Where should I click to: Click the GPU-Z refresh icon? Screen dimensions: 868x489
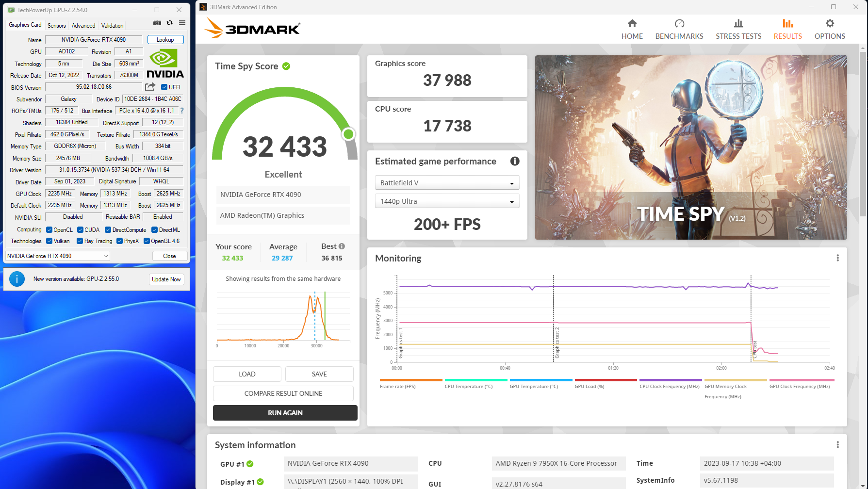[169, 23]
